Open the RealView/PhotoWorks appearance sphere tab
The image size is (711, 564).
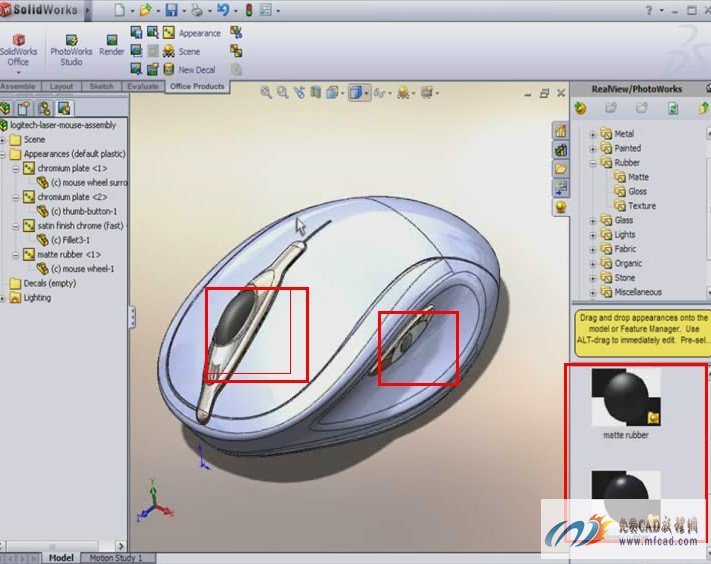tap(560, 206)
